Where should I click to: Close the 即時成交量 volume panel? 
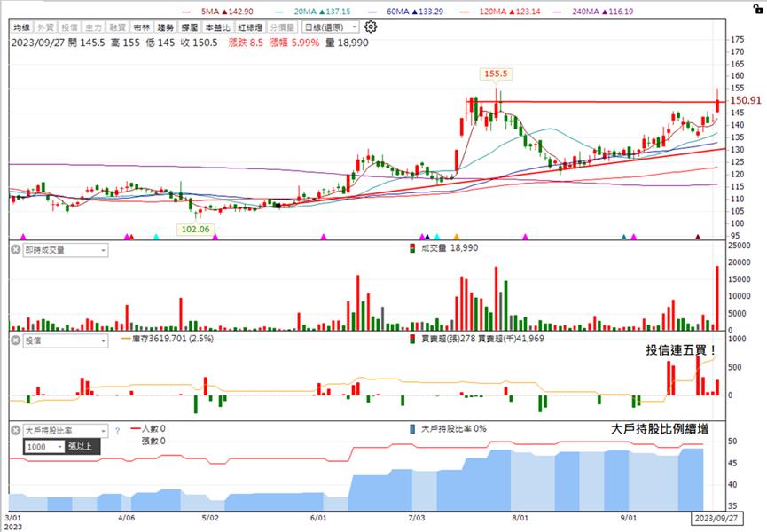click(x=16, y=250)
